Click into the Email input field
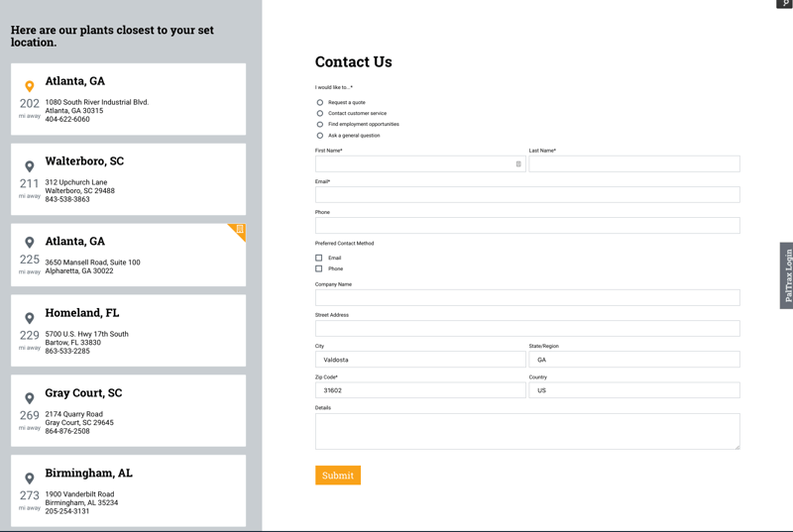Image resolution: width=793 pixels, height=532 pixels. click(x=527, y=194)
